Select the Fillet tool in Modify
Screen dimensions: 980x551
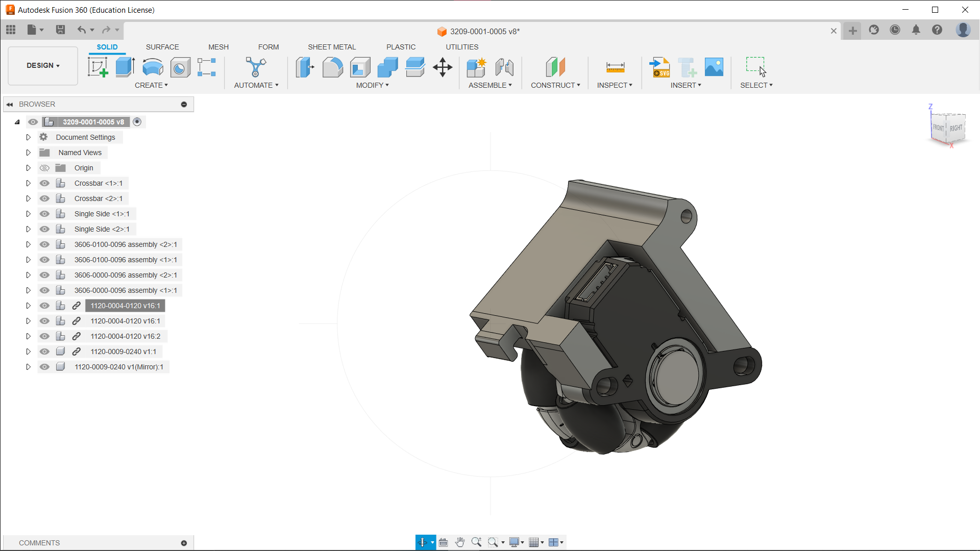pyautogui.click(x=332, y=67)
